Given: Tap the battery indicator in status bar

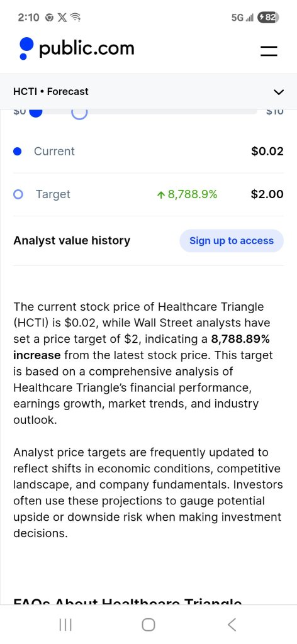Looking at the screenshot, I should pyautogui.click(x=268, y=17).
